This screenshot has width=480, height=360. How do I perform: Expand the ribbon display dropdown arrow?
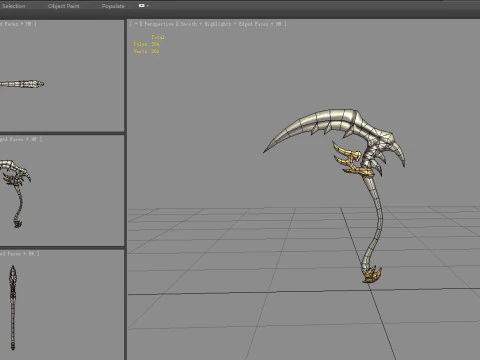coord(148,6)
